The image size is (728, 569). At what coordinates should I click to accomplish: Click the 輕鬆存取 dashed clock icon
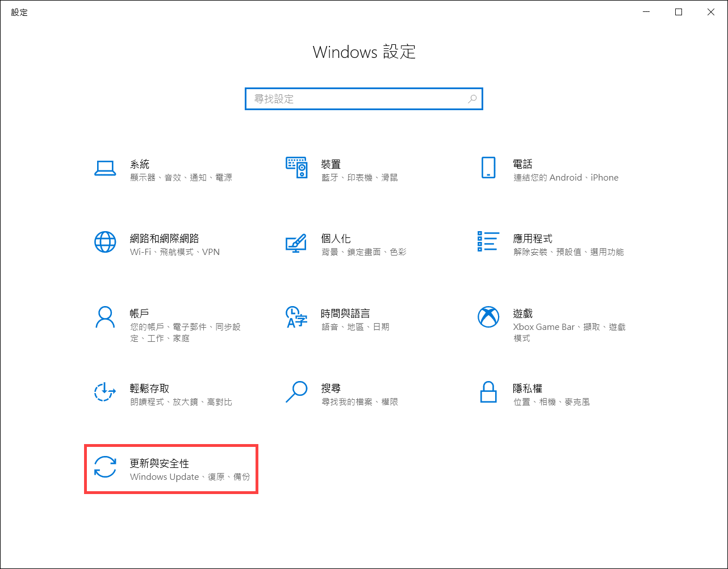(105, 392)
